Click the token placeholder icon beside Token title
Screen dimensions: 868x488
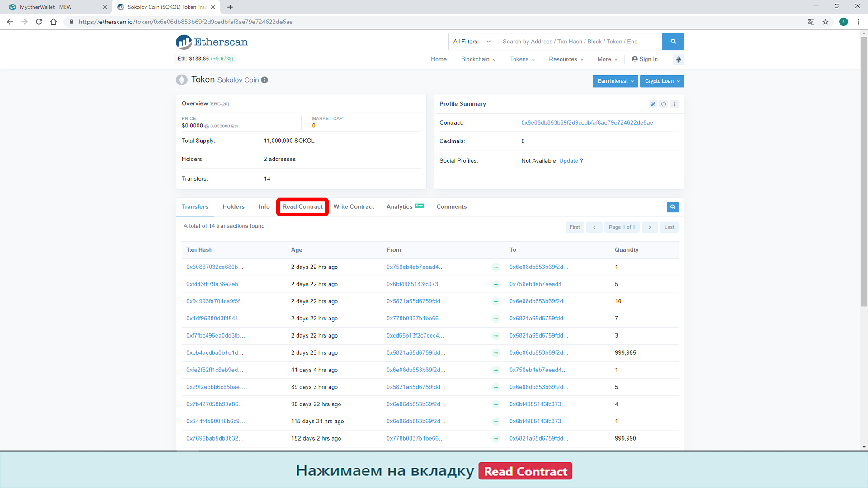182,80
